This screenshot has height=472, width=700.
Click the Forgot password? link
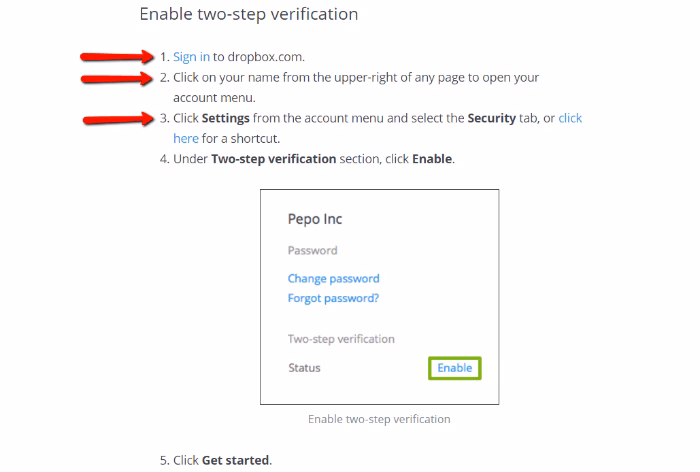pyautogui.click(x=333, y=298)
